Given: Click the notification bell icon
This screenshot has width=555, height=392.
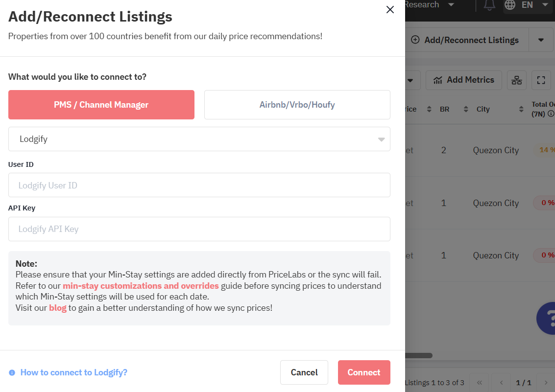Looking at the screenshot, I should [489, 5].
